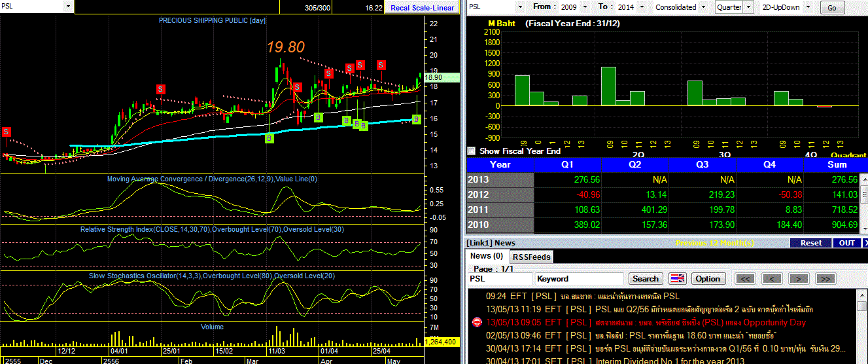Click the Slow Stochastics Oscillator indicator label
Image resolution: width=868 pixels, height=364 pixels.
click(x=211, y=276)
